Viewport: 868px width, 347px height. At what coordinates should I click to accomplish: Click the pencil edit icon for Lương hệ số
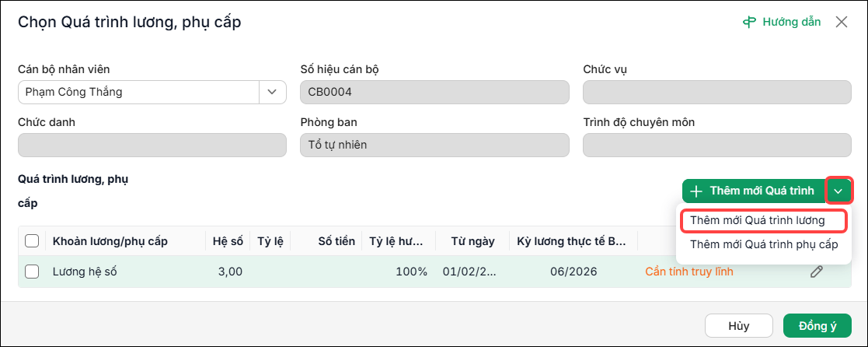(x=816, y=272)
